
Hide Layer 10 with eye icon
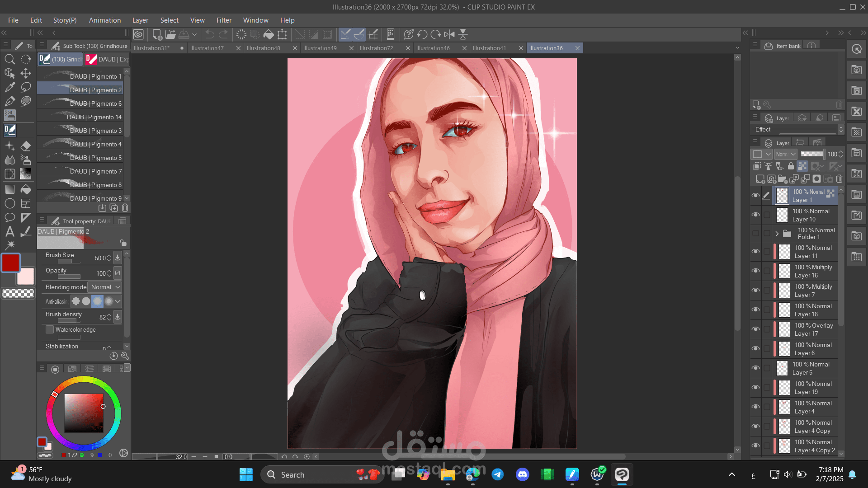(755, 215)
